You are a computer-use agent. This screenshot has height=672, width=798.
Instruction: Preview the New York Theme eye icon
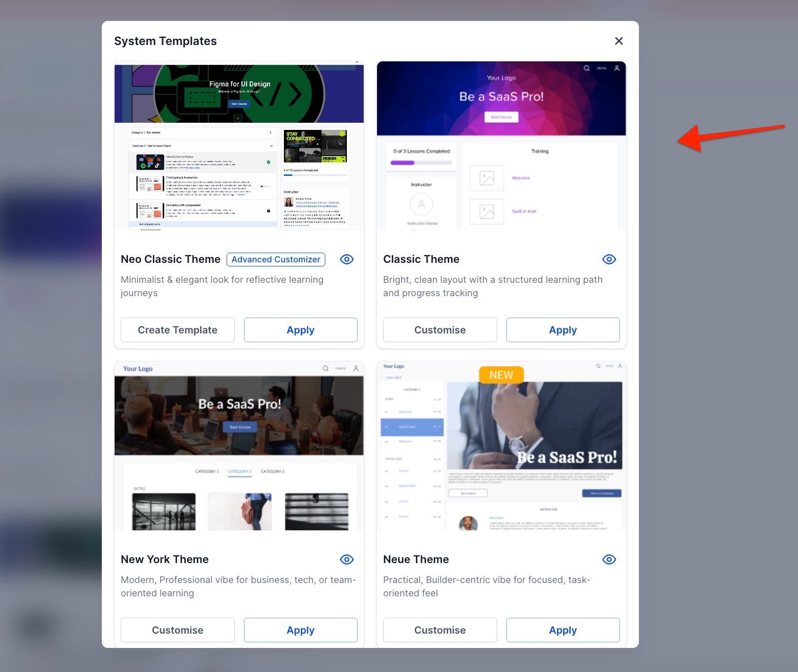[347, 559]
